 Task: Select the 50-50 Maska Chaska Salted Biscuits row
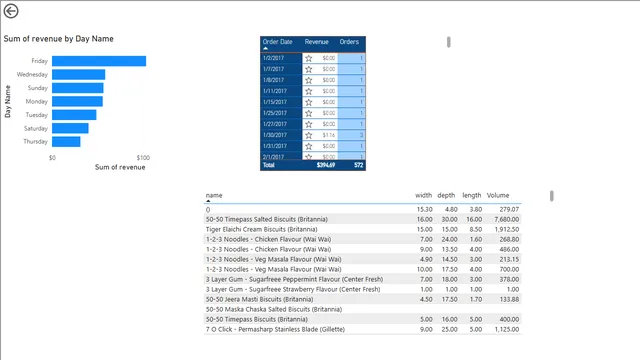(x=362, y=309)
